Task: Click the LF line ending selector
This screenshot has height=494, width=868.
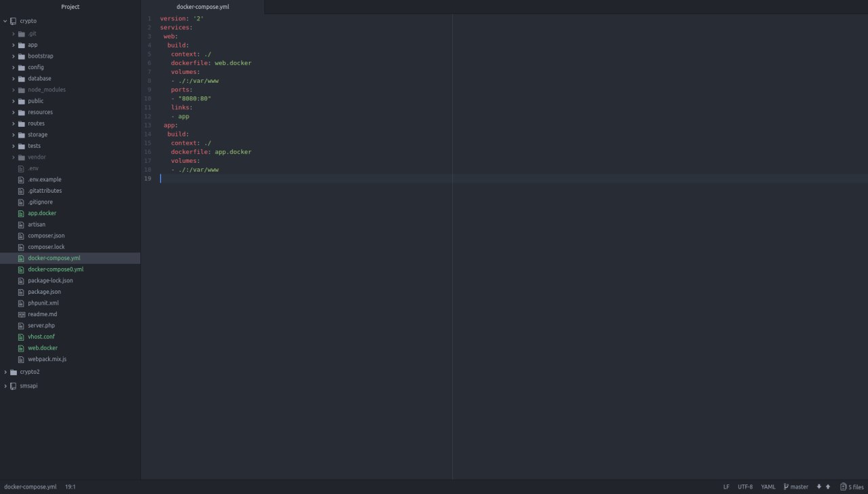Action: 726,487
